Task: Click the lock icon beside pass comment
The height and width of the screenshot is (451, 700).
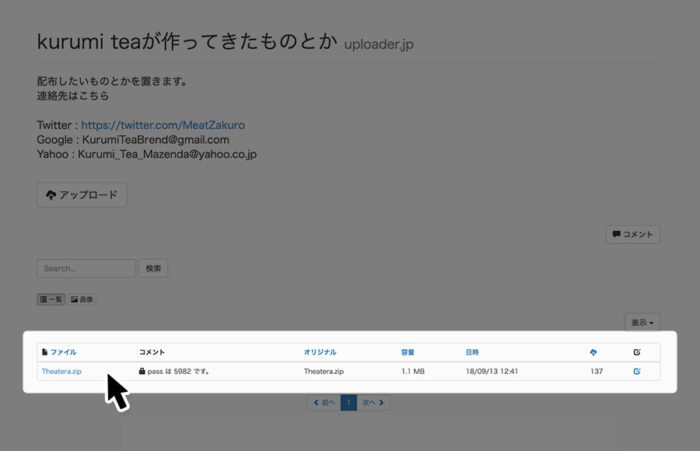Action: [x=143, y=371]
